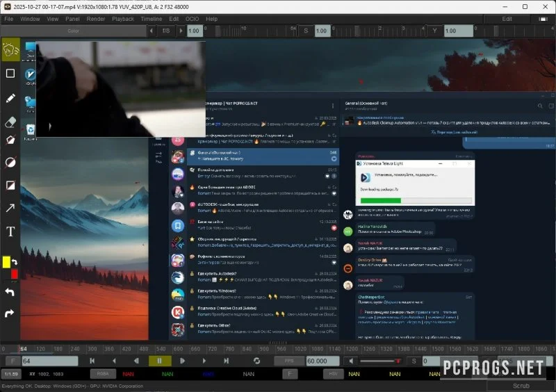Open the red background color swatch

tap(14, 275)
